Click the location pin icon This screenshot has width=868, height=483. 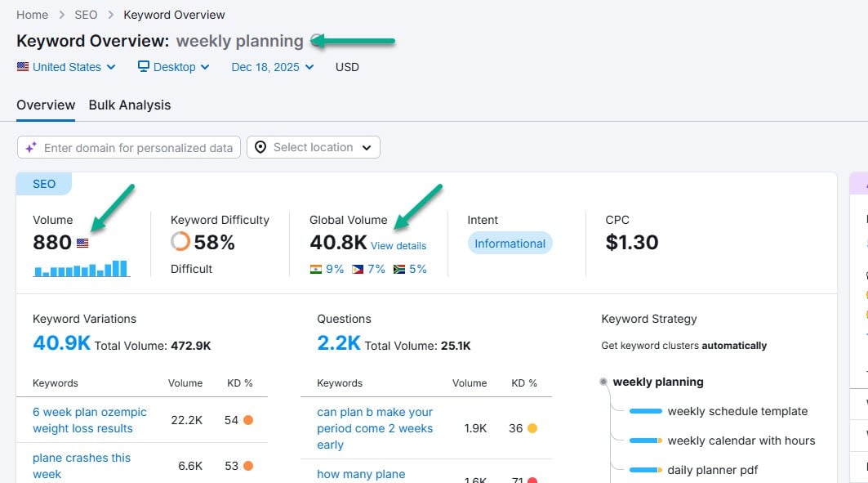260,147
